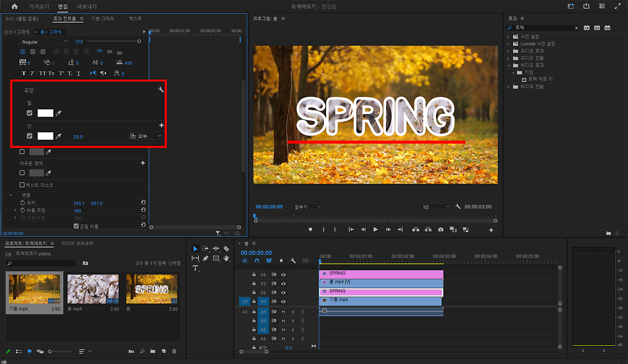The width and height of the screenshot is (628, 364).
Task: Select the Hand tool
Action: point(226,258)
